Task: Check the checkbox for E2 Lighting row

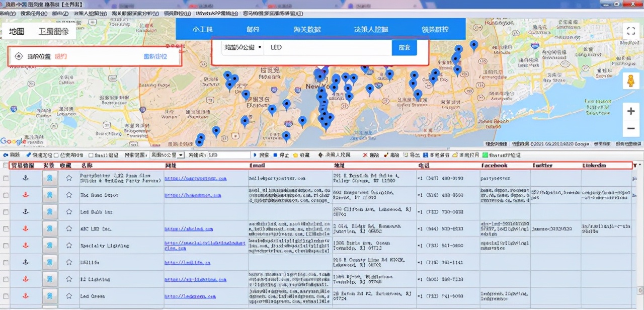Action: (x=6, y=279)
